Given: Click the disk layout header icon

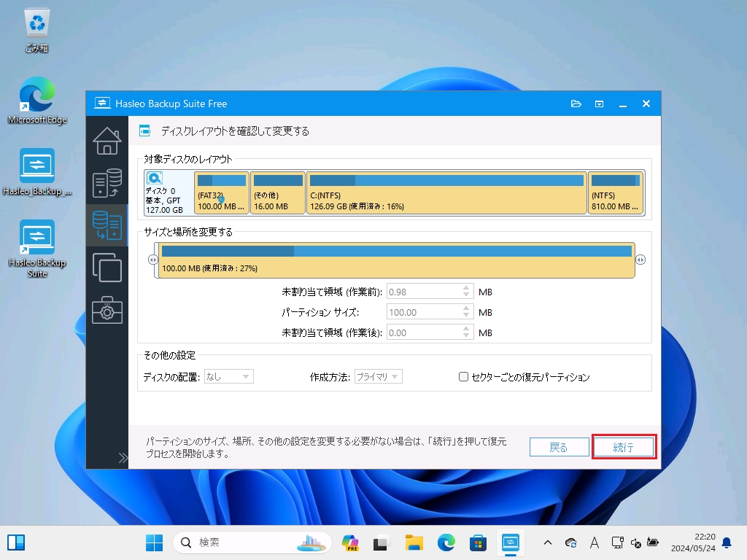Looking at the screenshot, I should pyautogui.click(x=145, y=131).
